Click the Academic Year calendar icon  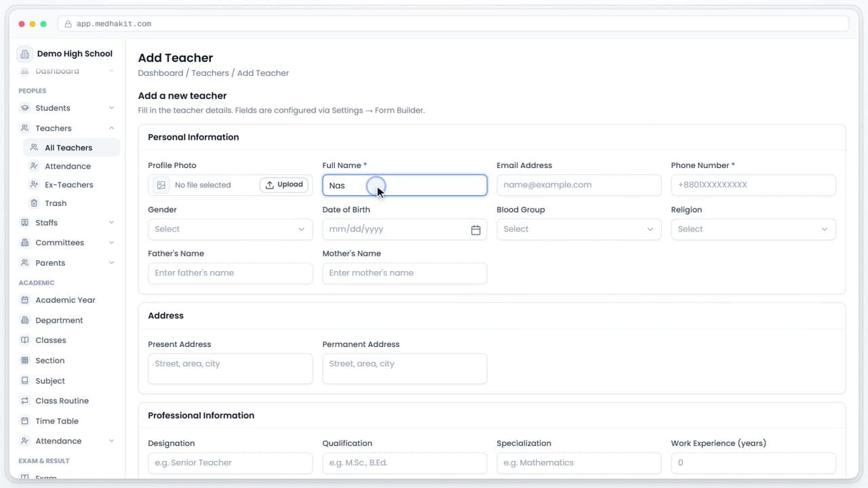pyautogui.click(x=25, y=300)
